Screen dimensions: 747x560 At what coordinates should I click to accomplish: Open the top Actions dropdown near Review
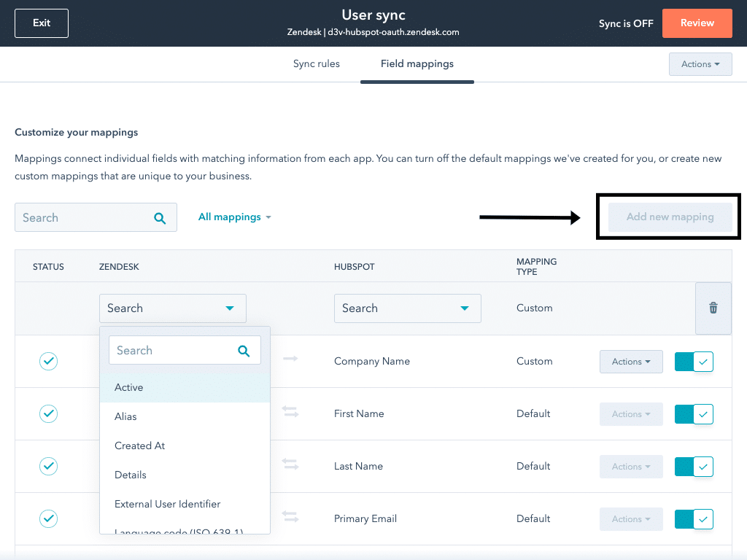click(700, 64)
